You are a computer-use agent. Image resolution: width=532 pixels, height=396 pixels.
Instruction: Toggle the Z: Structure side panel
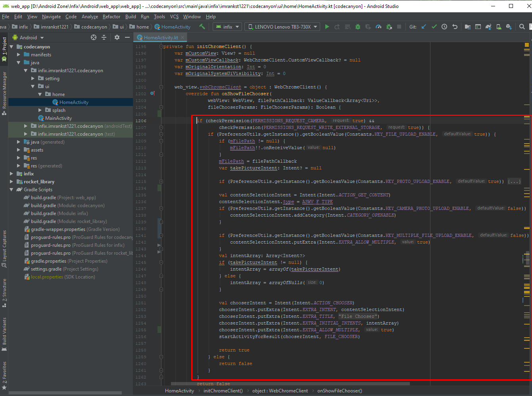point(4,292)
